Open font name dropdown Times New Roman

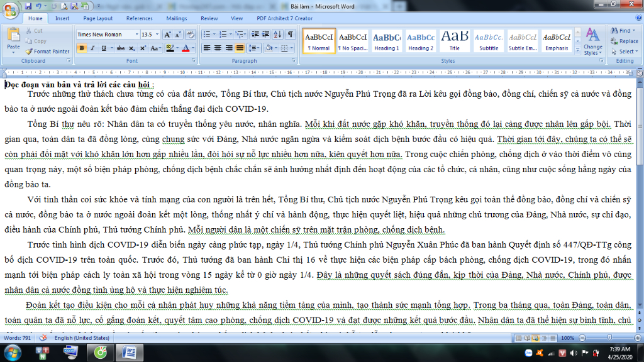coord(136,35)
